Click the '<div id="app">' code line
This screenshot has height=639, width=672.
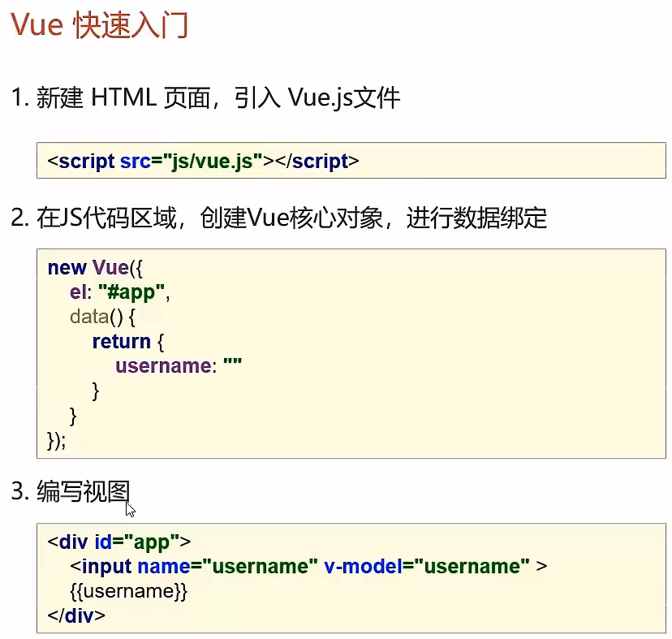tap(119, 542)
